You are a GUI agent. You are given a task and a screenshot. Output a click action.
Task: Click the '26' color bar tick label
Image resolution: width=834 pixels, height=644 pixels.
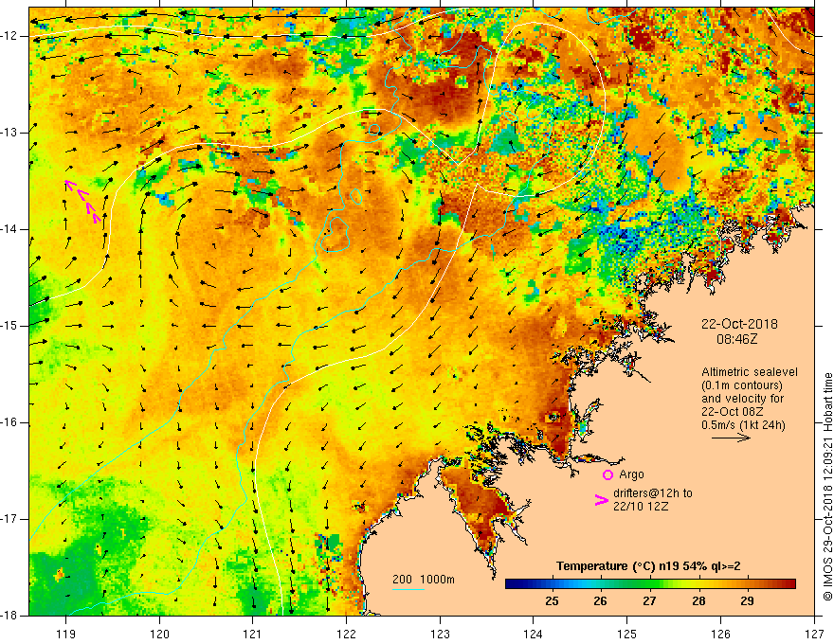click(x=601, y=601)
